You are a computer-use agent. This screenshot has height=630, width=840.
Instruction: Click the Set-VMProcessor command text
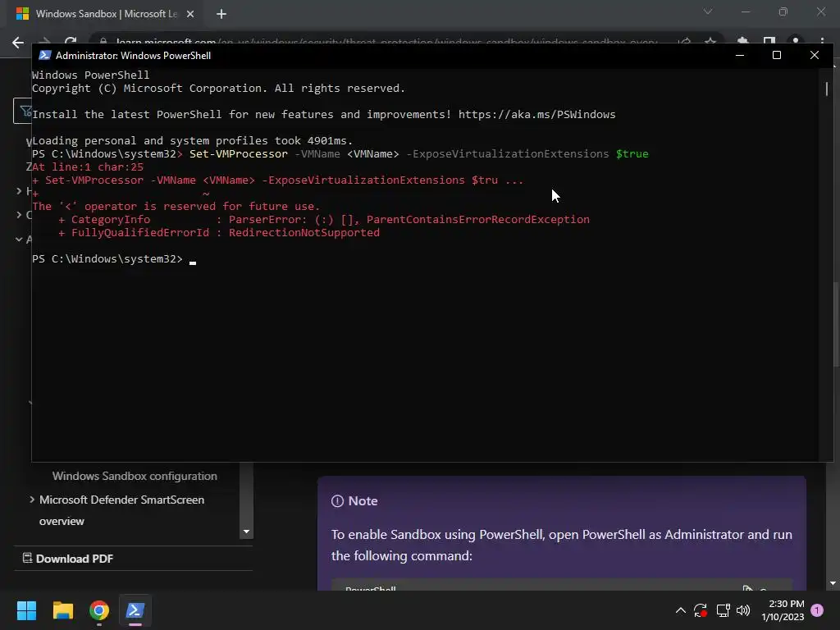pos(239,153)
